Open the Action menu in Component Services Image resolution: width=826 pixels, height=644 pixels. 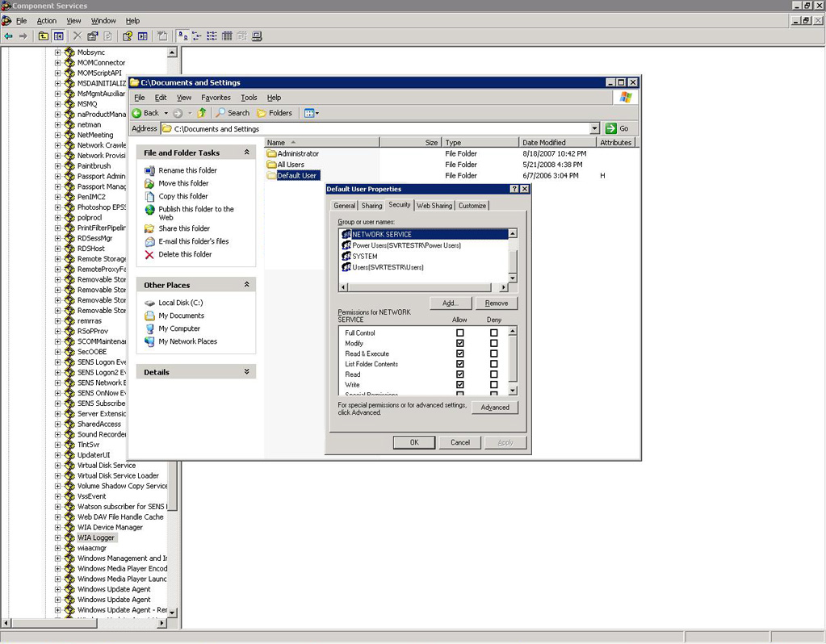point(46,20)
